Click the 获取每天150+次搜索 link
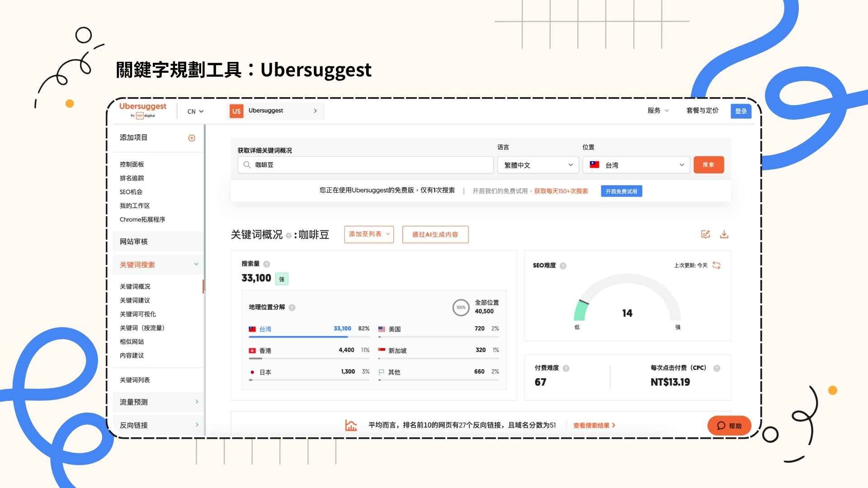The image size is (868, 488). click(561, 191)
